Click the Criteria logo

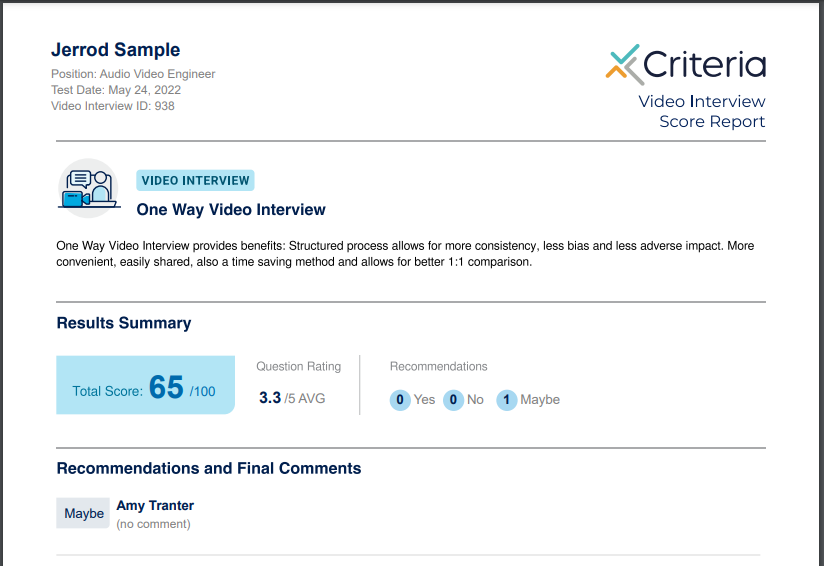click(686, 64)
